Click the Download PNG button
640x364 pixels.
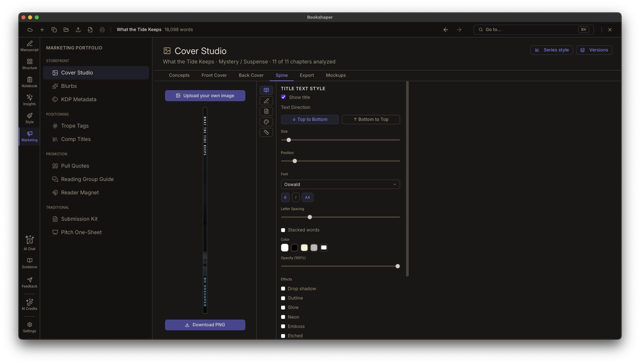click(205, 325)
